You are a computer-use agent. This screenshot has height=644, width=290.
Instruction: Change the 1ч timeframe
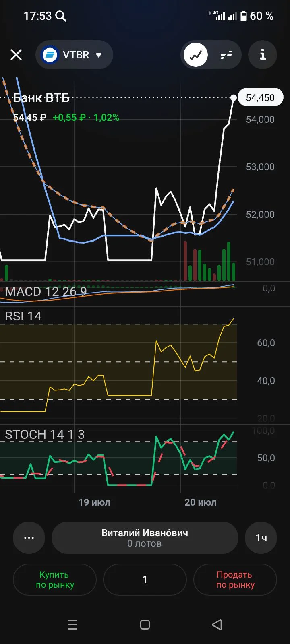point(261,538)
